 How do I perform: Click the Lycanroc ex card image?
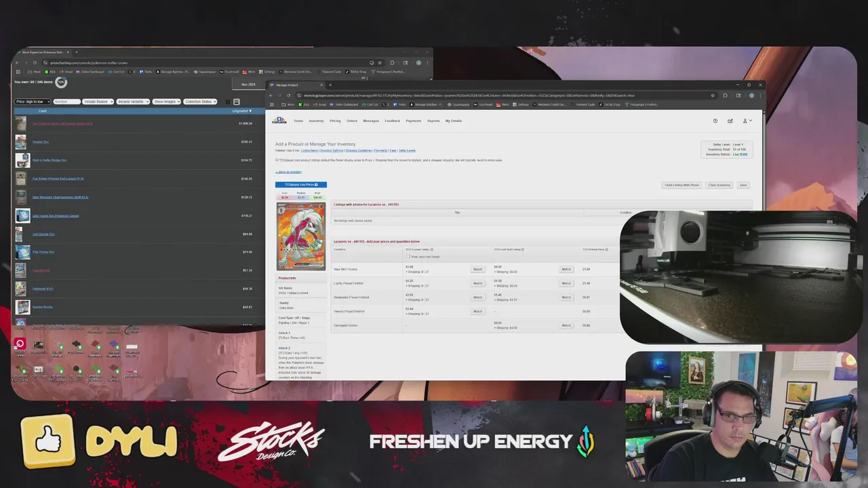301,237
